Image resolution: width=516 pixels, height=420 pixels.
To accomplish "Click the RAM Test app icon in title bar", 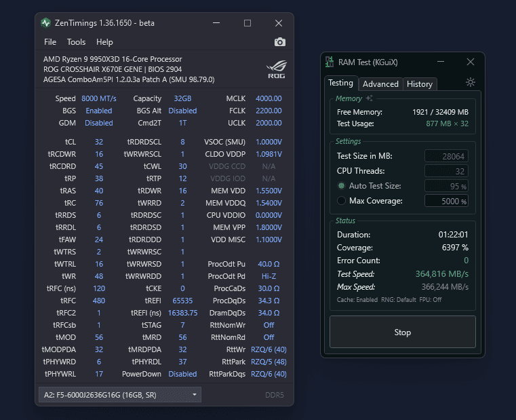I will 330,62.
